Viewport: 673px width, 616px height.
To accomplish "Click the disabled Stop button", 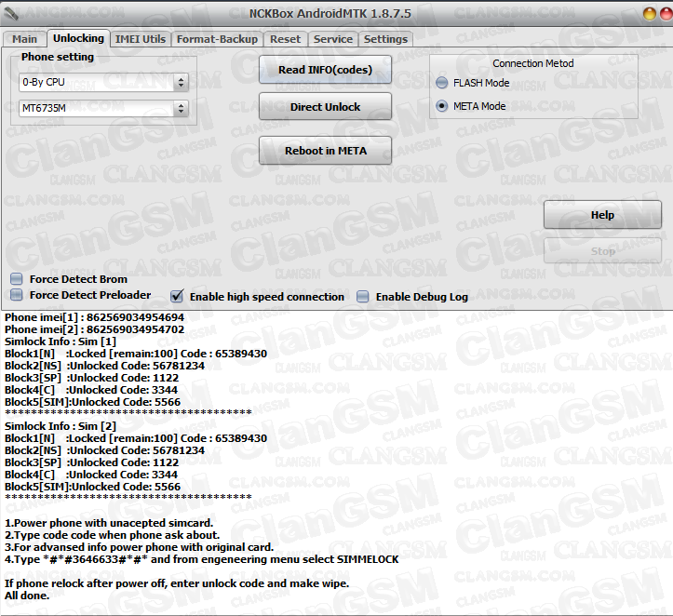I will tap(602, 251).
